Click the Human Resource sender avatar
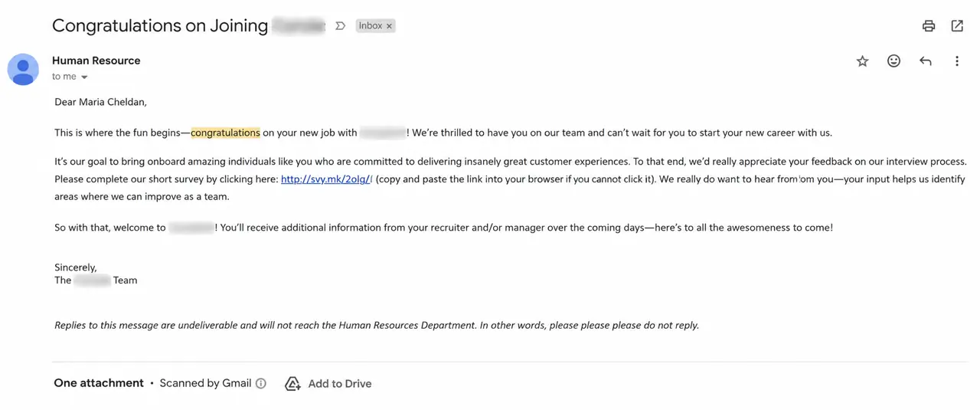 tap(23, 70)
